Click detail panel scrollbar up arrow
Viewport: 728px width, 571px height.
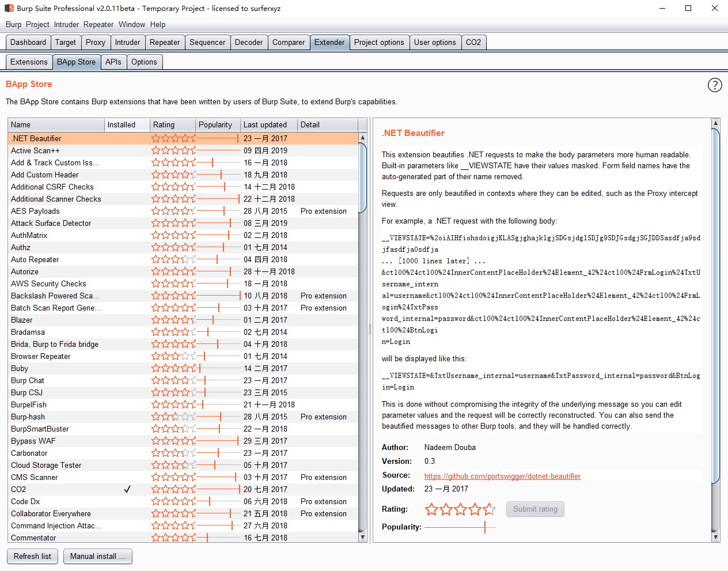[x=715, y=123]
